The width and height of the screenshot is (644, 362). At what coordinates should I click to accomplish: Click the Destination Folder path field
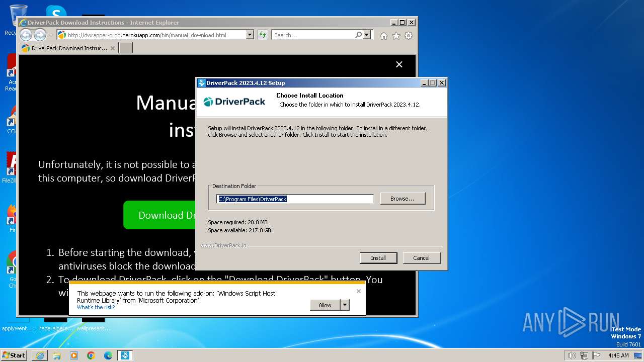(x=295, y=199)
